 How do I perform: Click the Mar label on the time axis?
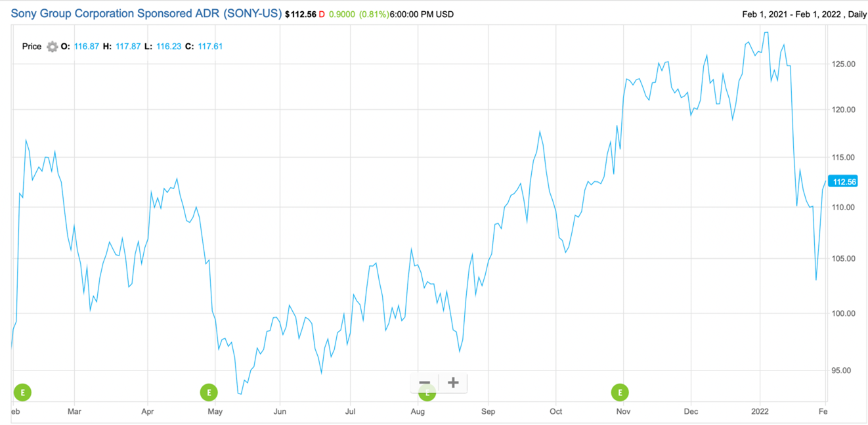[x=74, y=412]
